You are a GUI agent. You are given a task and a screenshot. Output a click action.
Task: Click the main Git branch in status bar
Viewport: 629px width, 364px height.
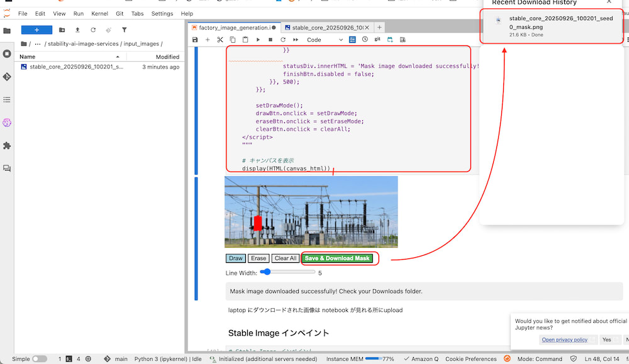coord(116,359)
